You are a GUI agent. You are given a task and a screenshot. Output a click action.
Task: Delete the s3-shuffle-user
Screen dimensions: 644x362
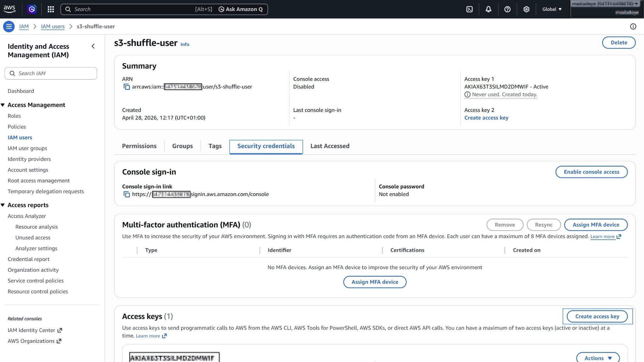(x=619, y=42)
